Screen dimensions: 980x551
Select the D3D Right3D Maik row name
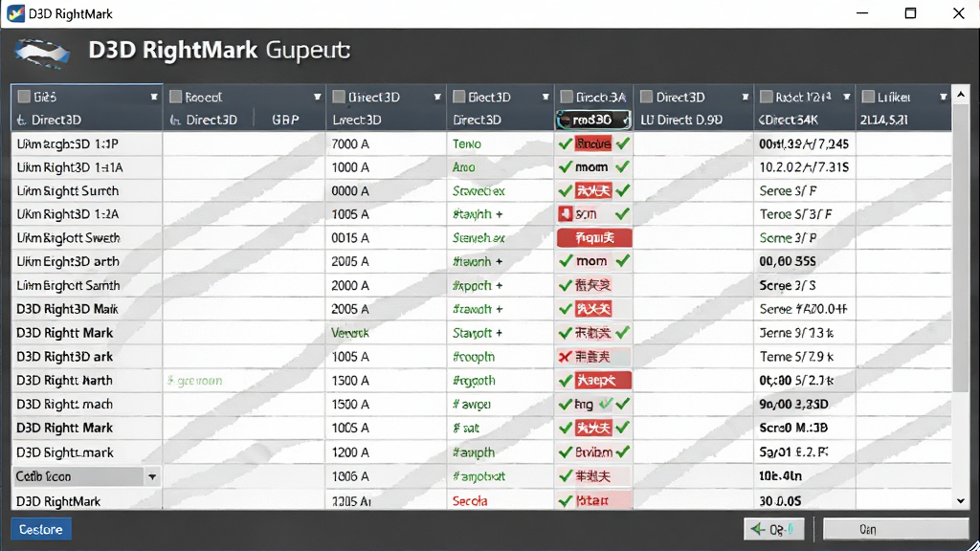(x=68, y=309)
